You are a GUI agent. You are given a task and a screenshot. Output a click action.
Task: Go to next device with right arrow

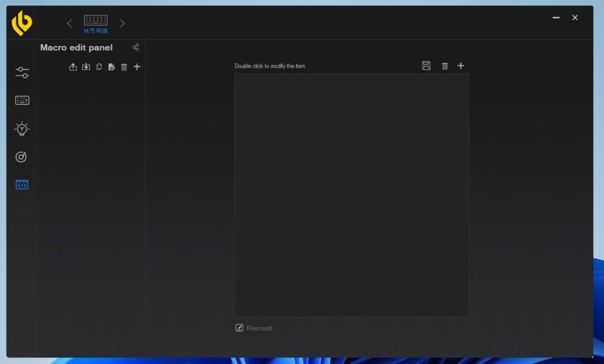pyautogui.click(x=122, y=24)
